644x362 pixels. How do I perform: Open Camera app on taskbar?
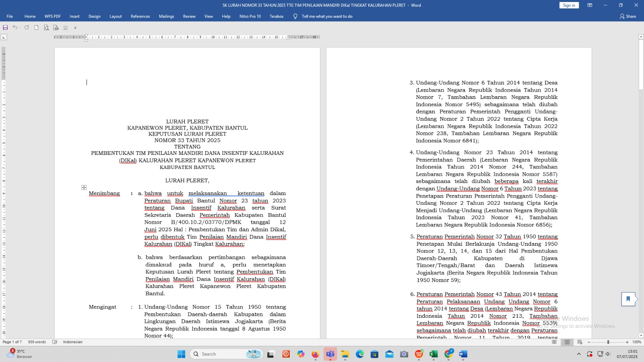(x=404, y=354)
